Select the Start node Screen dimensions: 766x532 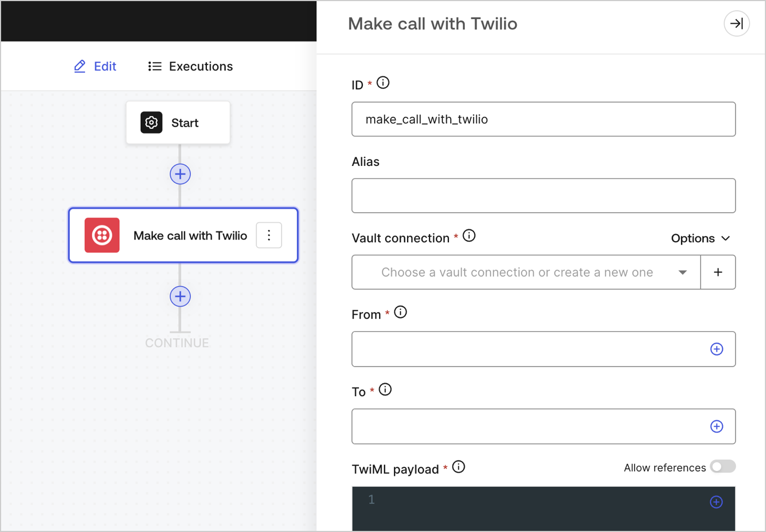click(x=178, y=123)
